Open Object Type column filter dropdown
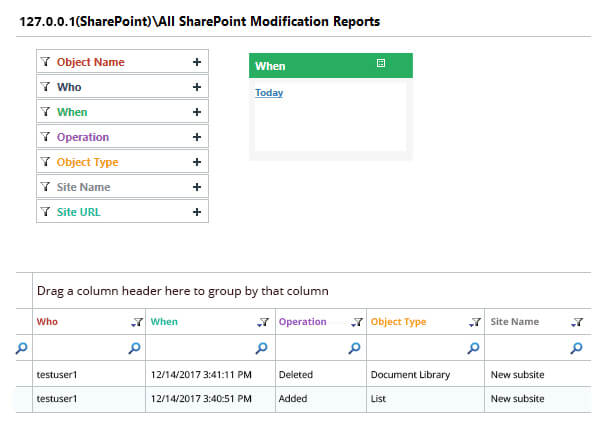This screenshot has width=612, height=430. (x=475, y=322)
